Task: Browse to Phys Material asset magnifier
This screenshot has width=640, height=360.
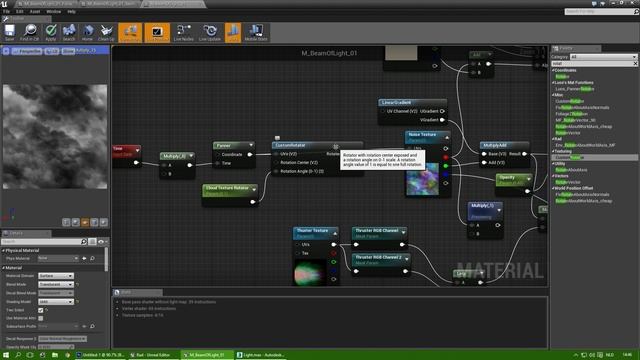Action: [x=92, y=258]
